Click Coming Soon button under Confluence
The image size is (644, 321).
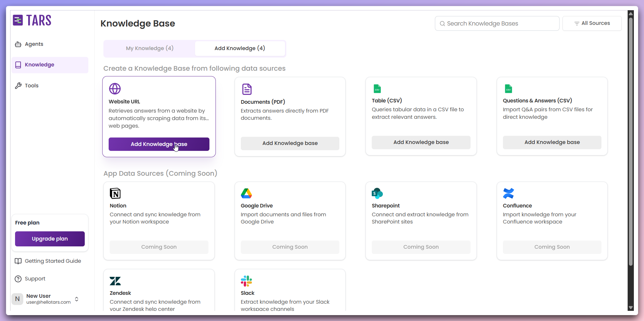[x=552, y=247]
